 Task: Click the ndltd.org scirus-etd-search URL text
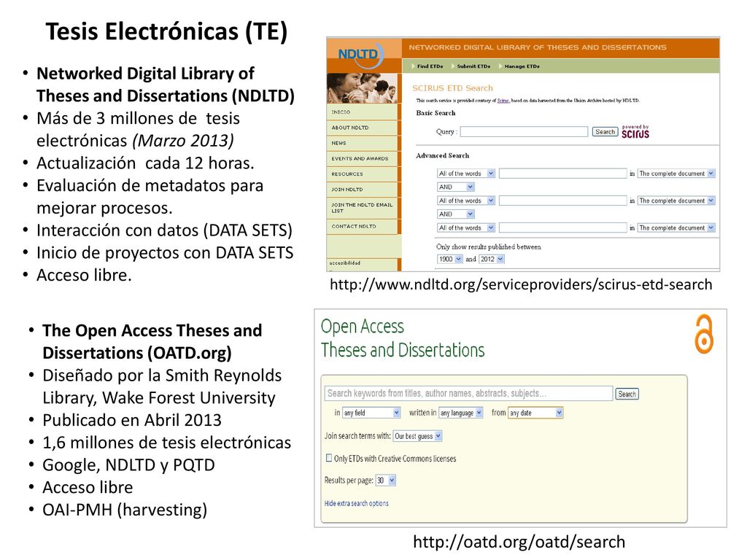pos(521,284)
